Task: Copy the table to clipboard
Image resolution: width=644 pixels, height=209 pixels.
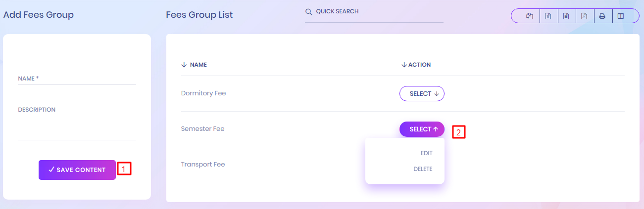Action: 529,16
